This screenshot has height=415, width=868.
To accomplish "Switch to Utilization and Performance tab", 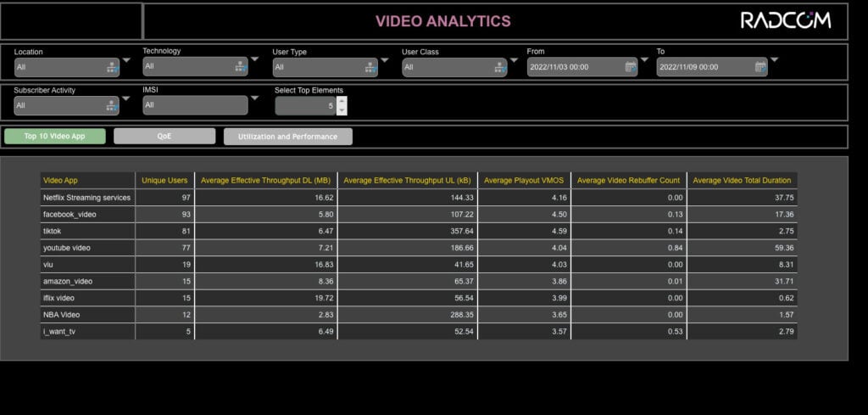I will pos(288,137).
